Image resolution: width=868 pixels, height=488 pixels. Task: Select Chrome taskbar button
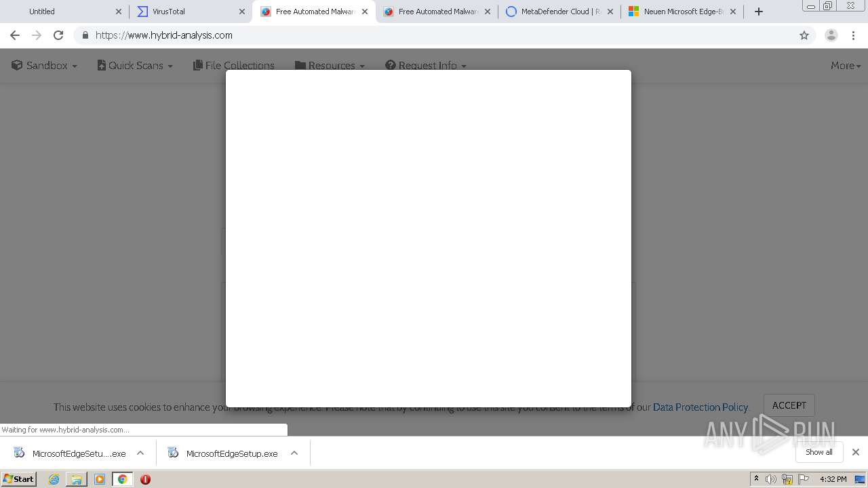click(x=122, y=479)
